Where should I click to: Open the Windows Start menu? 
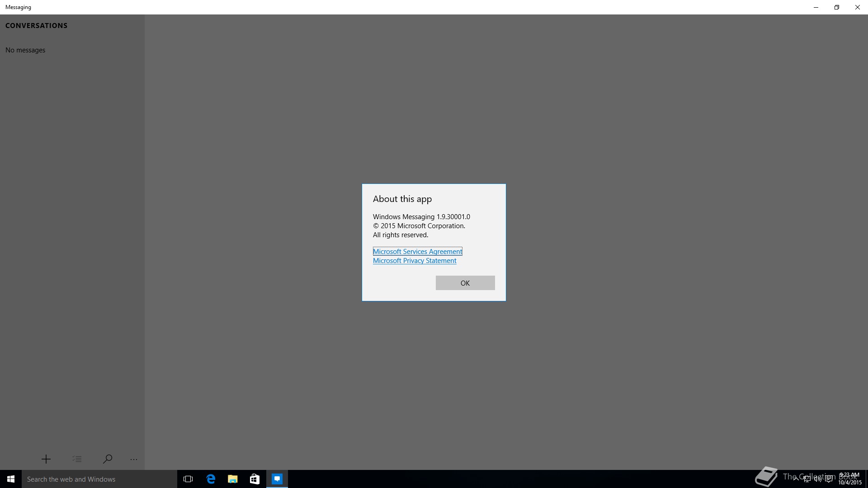[11, 479]
